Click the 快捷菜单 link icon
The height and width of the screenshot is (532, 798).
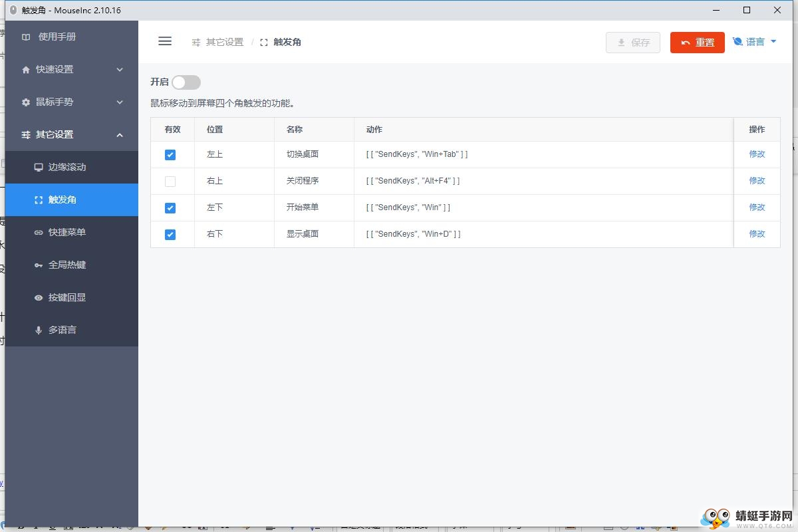click(39, 233)
